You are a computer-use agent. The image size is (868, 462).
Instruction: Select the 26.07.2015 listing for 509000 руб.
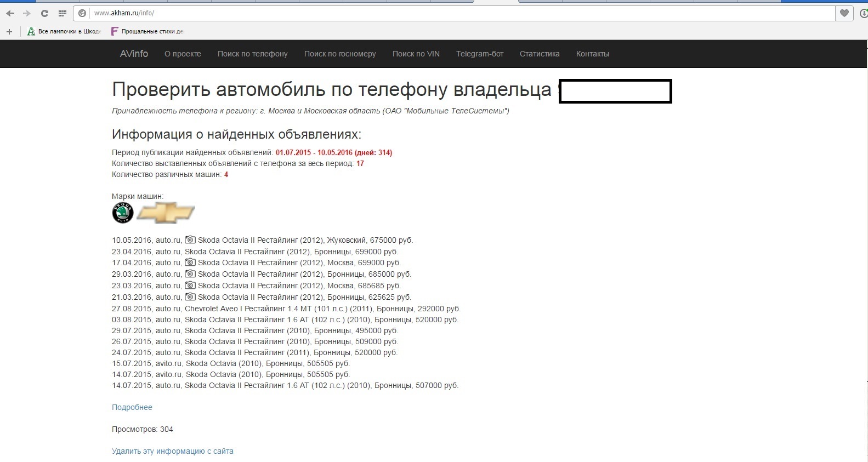click(x=255, y=341)
